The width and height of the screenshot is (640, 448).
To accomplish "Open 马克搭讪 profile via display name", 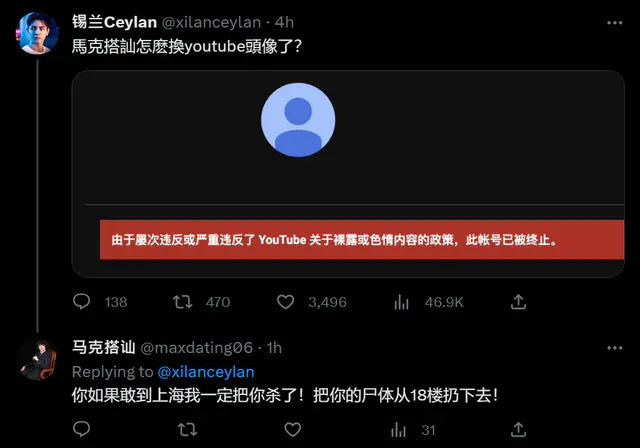I will 103,347.
